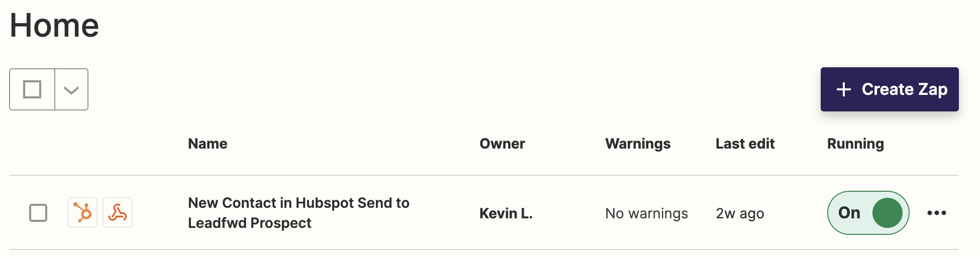Sort by the Name column header
This screenshot has width=980, height=257.
point(208,144)
